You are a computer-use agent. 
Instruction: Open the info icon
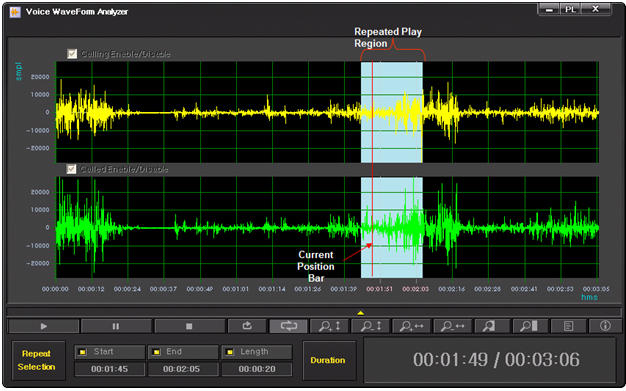[605, 326]
